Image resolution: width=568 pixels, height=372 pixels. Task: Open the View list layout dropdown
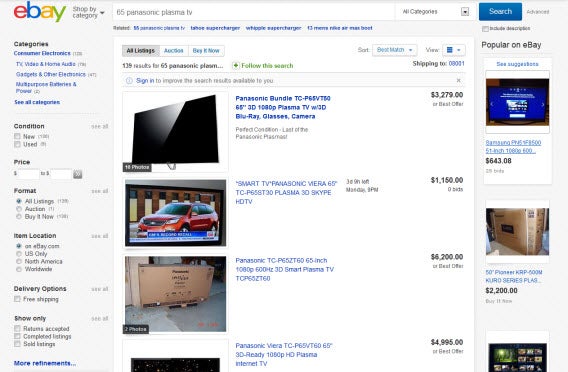click(x=454, y=50)
